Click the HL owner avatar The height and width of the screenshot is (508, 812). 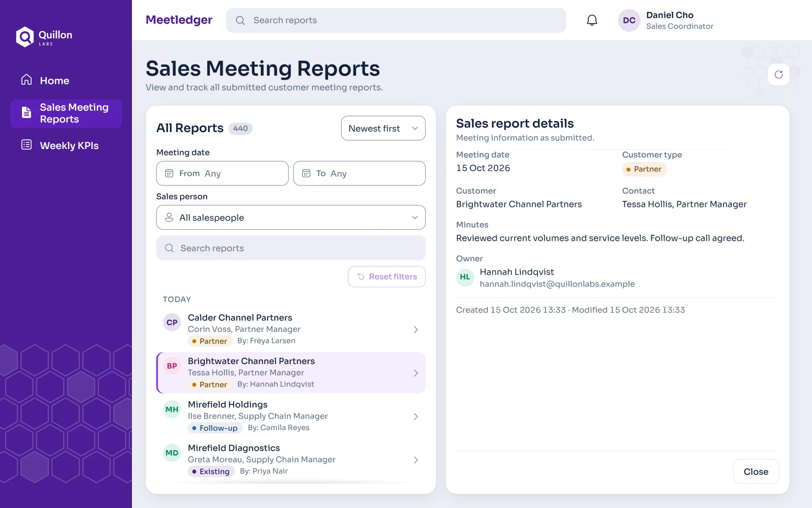465,277
